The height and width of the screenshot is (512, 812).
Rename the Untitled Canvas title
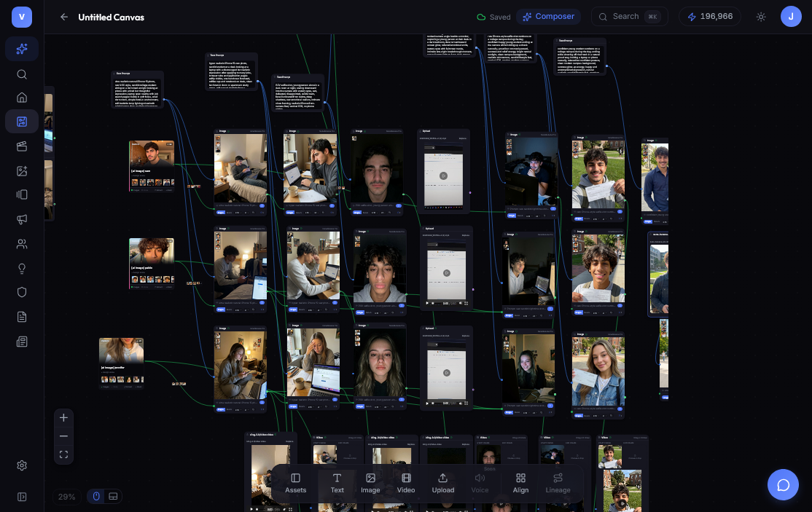(x=112, y=17)
